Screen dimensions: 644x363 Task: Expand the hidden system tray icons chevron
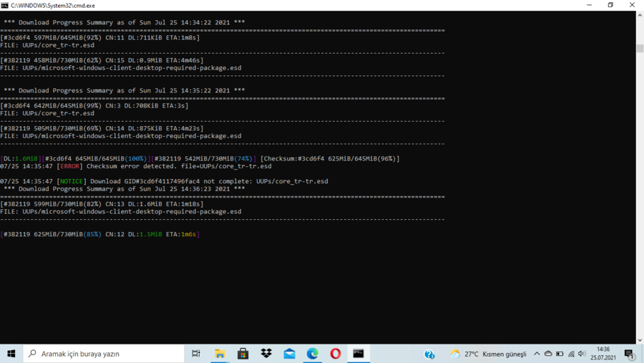tap(537, 354)
